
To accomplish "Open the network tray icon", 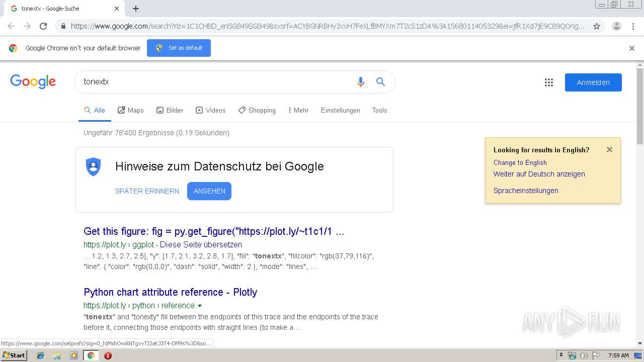I will tap(572, 355).
